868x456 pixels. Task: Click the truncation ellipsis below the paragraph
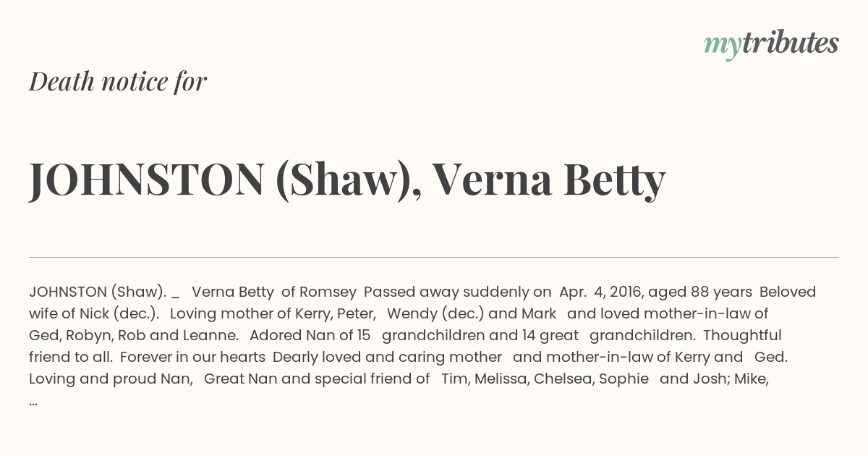coord(33,400)
